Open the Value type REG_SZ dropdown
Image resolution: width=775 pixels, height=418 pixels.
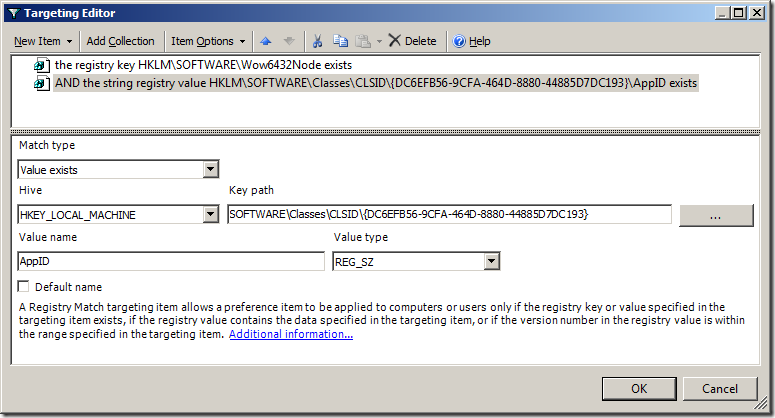click(491, 261)
